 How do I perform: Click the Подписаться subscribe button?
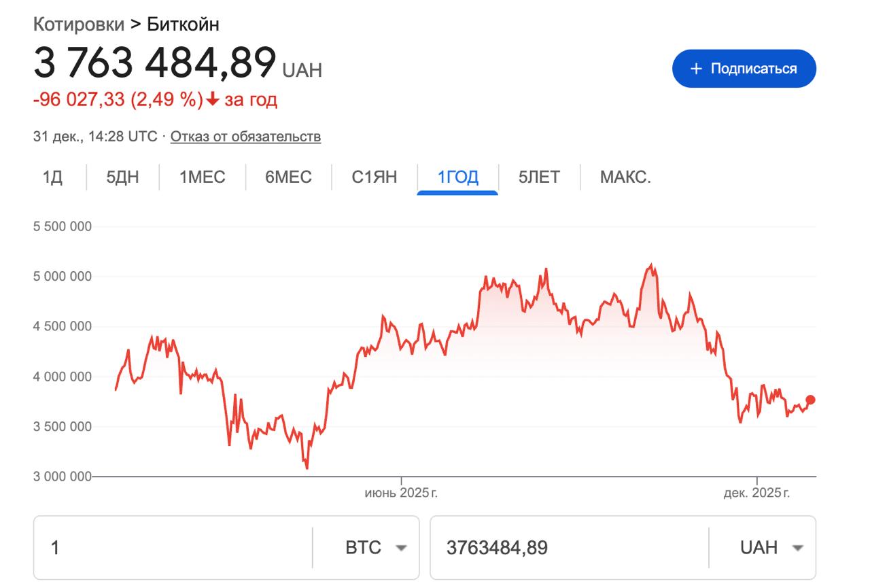[x=744, y=69]
